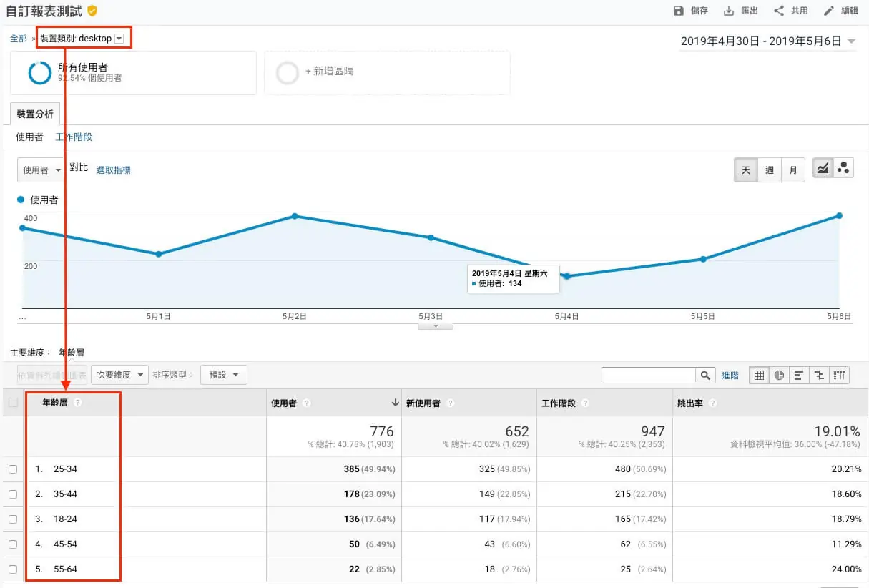Click the 進階 advanced filter link
The height and width of the screenshot is (588, 869).
point(730,376)
